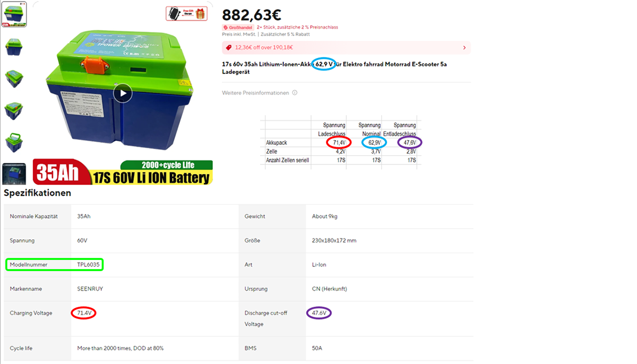Select the last dark thumbnail in gallery
Viewport: 637px width, 364px height.
pyautogui.click(x=14, y=174)
